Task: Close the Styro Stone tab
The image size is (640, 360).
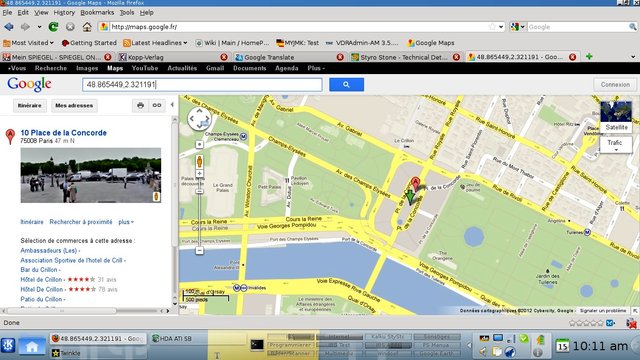Action: tap(456, 57)
